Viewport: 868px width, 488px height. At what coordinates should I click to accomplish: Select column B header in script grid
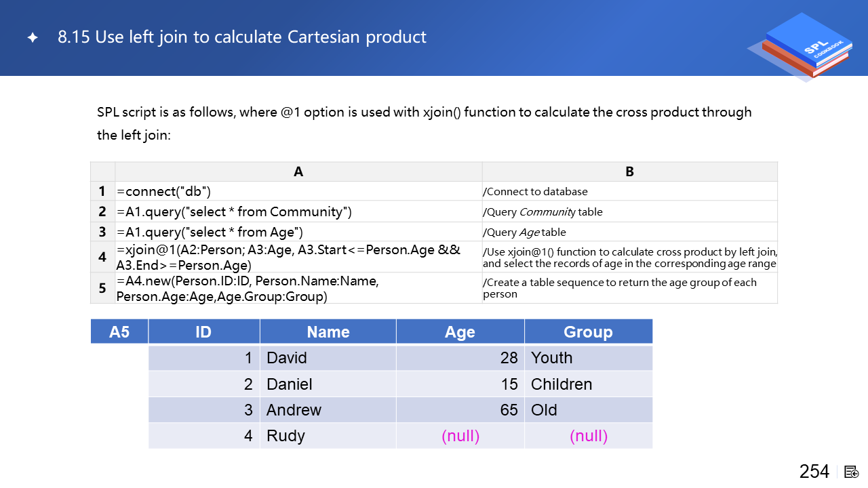point(629,172)
